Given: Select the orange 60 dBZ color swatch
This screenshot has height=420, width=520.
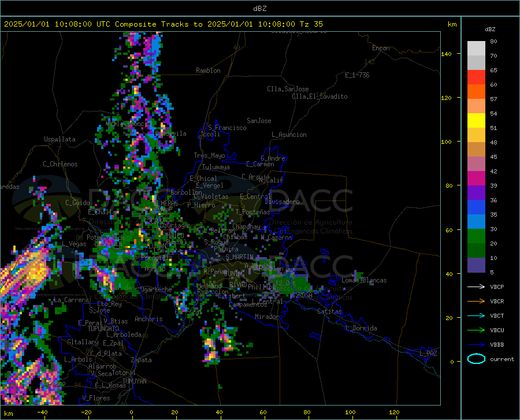Looking at the screenshot, I should tap(476, 92).
